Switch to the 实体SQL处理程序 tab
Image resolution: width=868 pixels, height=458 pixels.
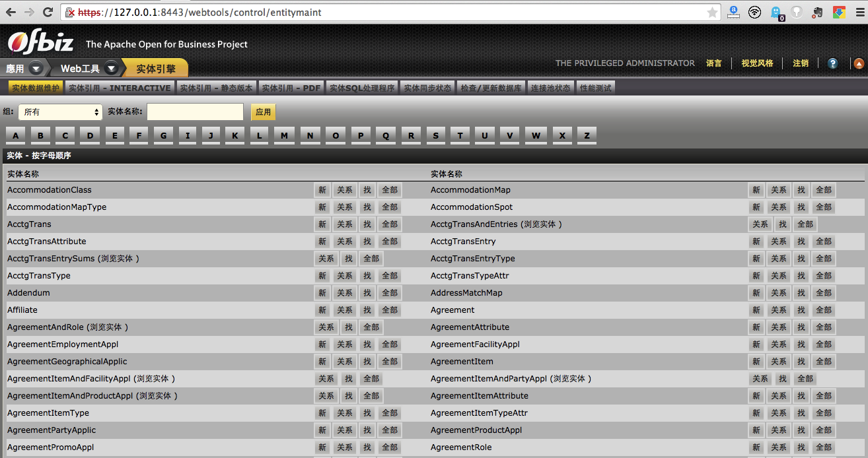click(x=362, y=88)
